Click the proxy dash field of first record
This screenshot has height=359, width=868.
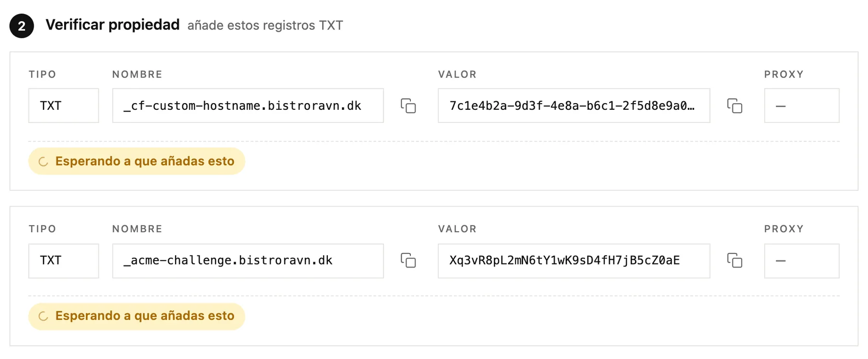point(801,106)
